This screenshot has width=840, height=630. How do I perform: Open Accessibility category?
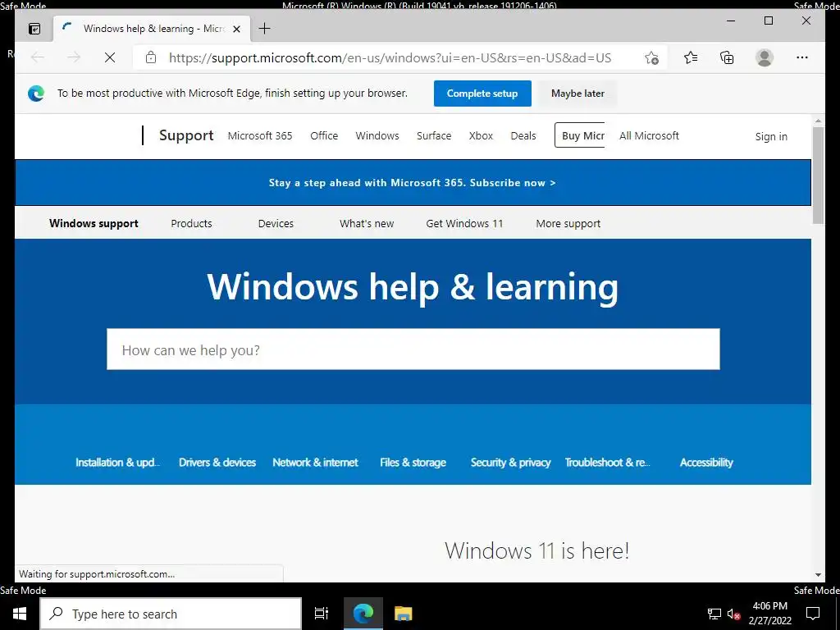[x=706, y=463]
